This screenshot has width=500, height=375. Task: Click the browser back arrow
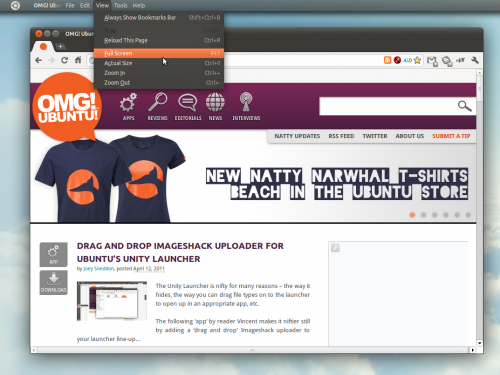click(x=39, y=60)
